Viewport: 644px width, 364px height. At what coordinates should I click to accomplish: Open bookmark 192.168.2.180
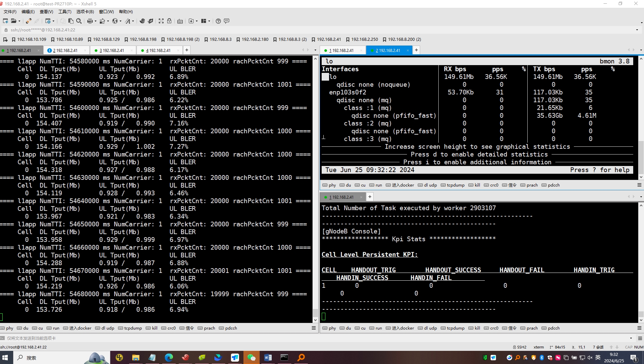tap(253, 39)
